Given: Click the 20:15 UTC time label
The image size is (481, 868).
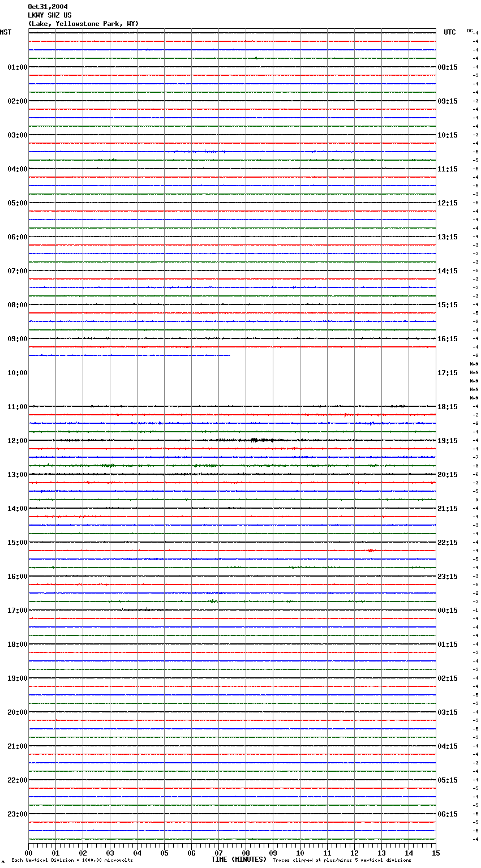Looking at the screenshot, I should coord(448,475).
